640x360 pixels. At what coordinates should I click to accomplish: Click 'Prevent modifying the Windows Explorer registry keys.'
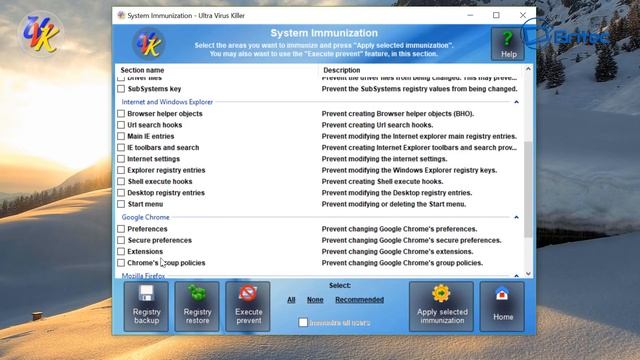click(x=409, y=170)
